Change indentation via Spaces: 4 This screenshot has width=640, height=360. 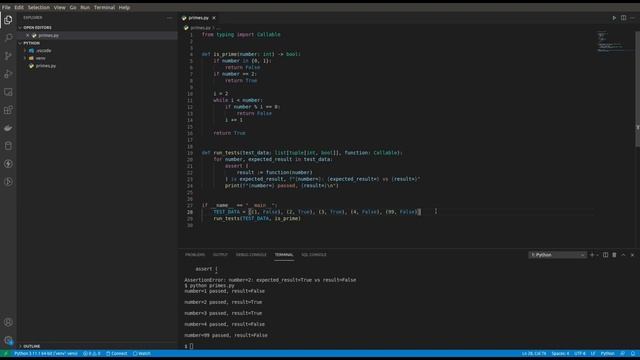click(x=560, y=353)
